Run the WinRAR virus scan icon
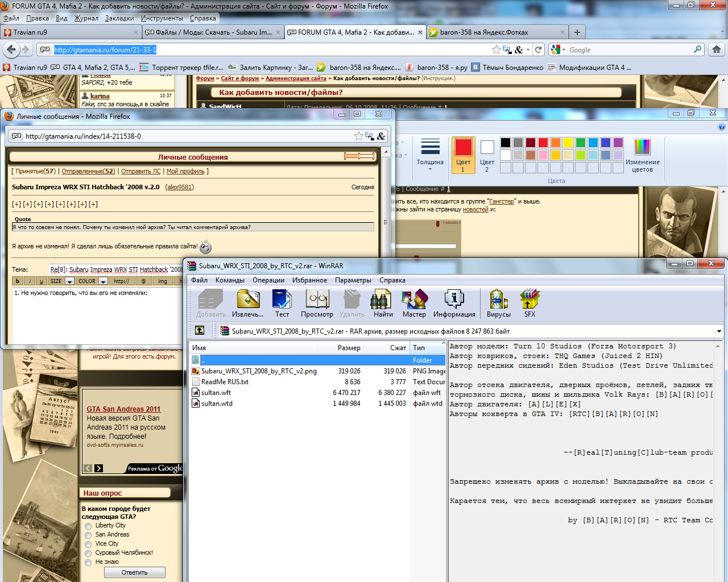The width and height of the screenshot is (728, 582). coord(498,303)
